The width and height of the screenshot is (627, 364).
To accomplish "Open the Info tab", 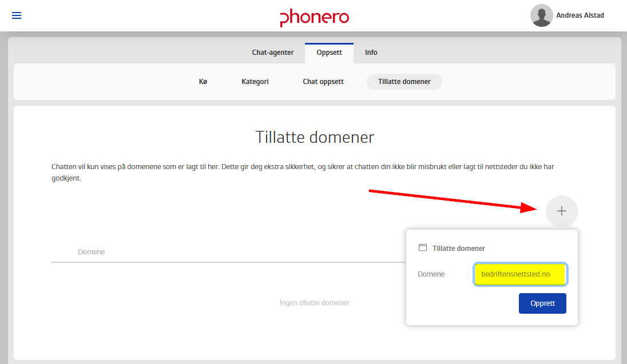I will click(x=371, y=53).
